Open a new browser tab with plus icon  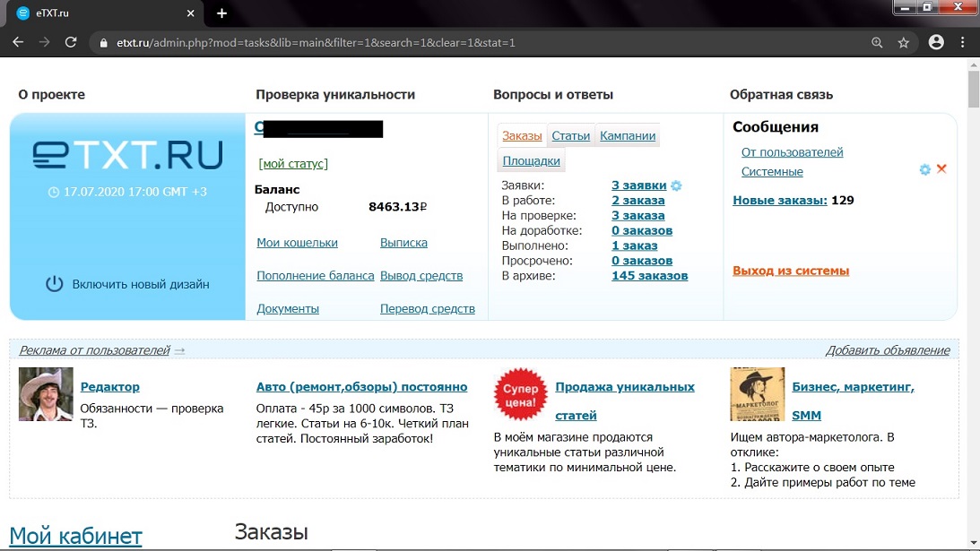[x=221, y=13]
